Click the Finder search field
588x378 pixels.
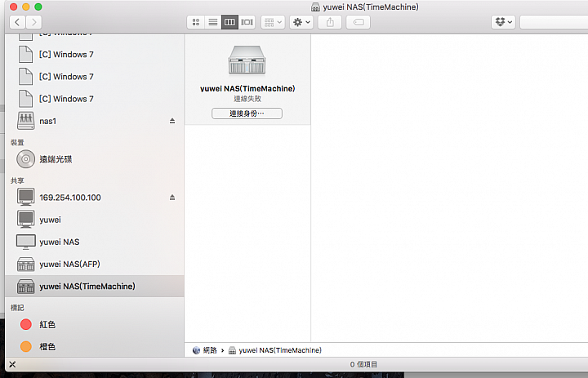tap(554, 22)
